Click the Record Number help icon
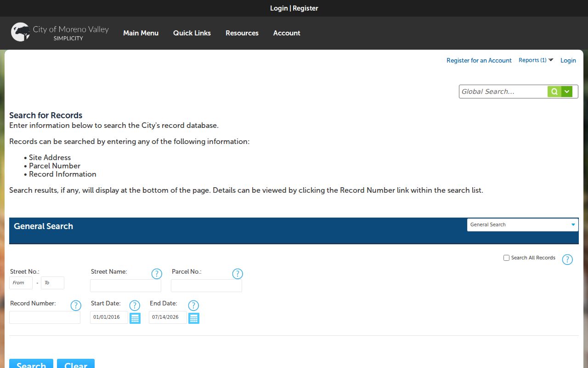588x368 pixels. tap(76, 305)
